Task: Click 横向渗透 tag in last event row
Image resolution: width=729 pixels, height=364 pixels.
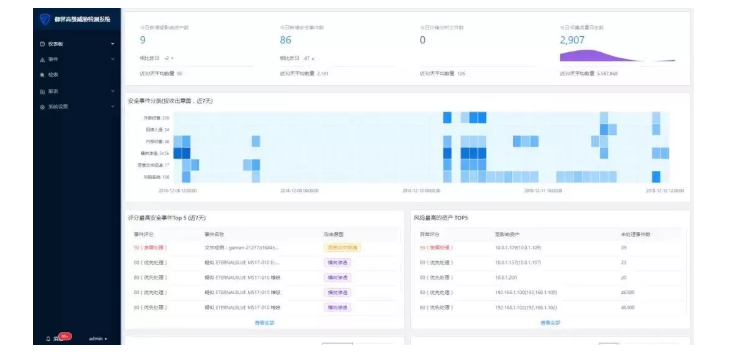Action: click(x=338, y=307)
